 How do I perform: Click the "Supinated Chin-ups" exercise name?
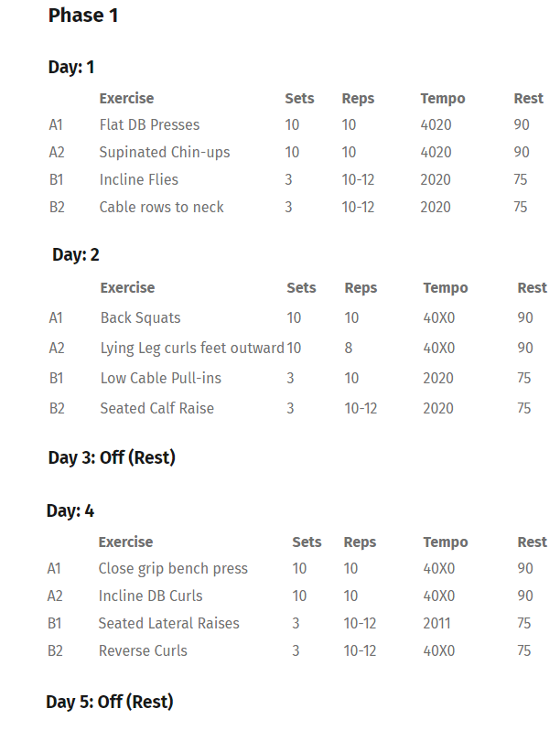[165, 152]
